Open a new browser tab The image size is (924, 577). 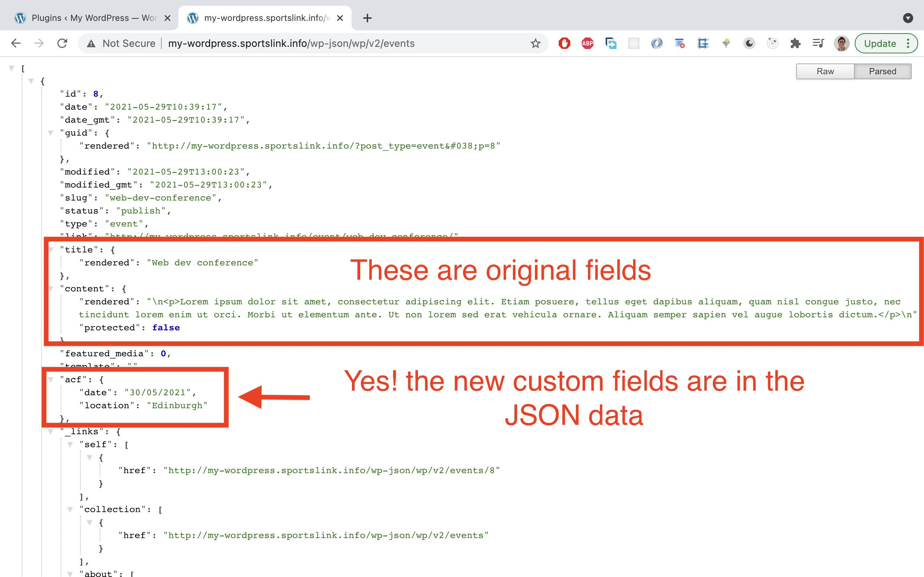coord(367,18)
